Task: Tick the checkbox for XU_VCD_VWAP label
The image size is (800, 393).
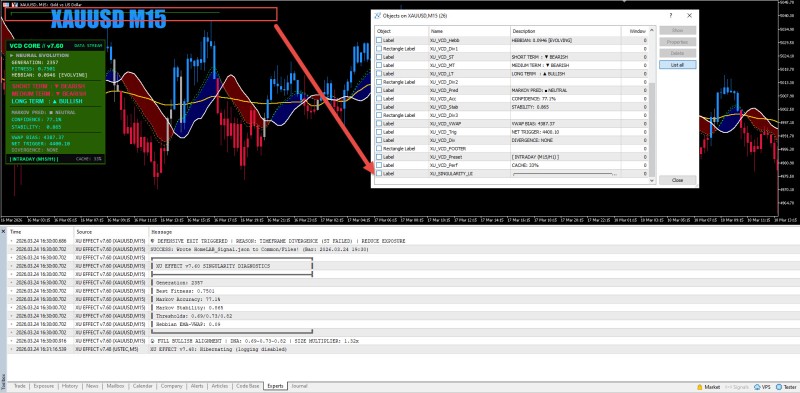Action: (379, 123)
